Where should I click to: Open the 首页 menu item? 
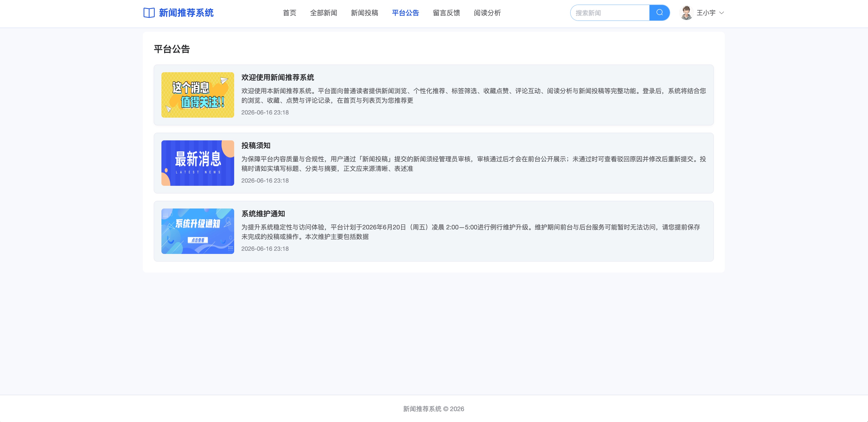(289, 13)
